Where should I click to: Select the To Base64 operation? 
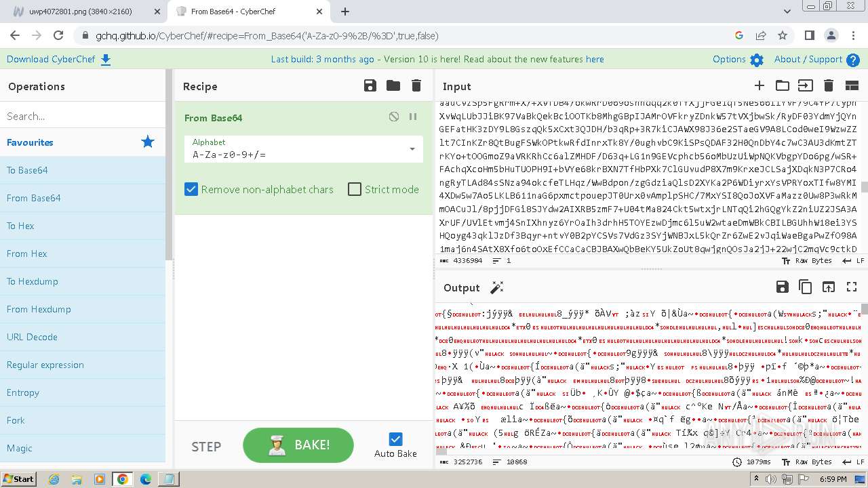pos(83,170)
